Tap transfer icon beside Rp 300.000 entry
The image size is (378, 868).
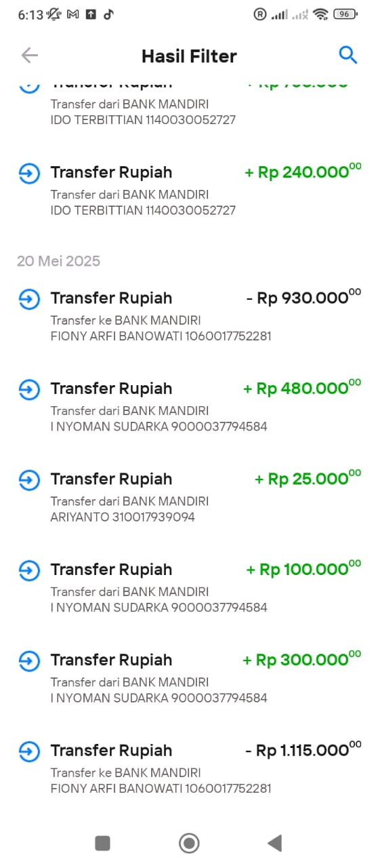(29, 660)
